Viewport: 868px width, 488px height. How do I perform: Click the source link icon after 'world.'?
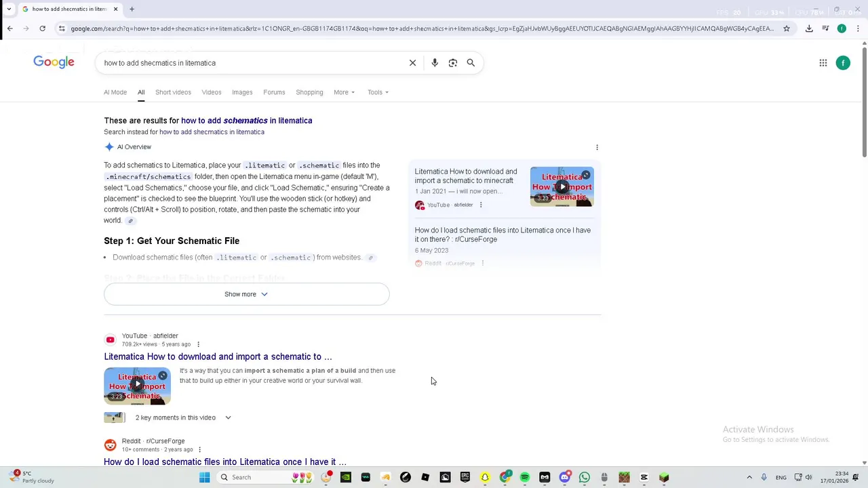pos(130,221)
